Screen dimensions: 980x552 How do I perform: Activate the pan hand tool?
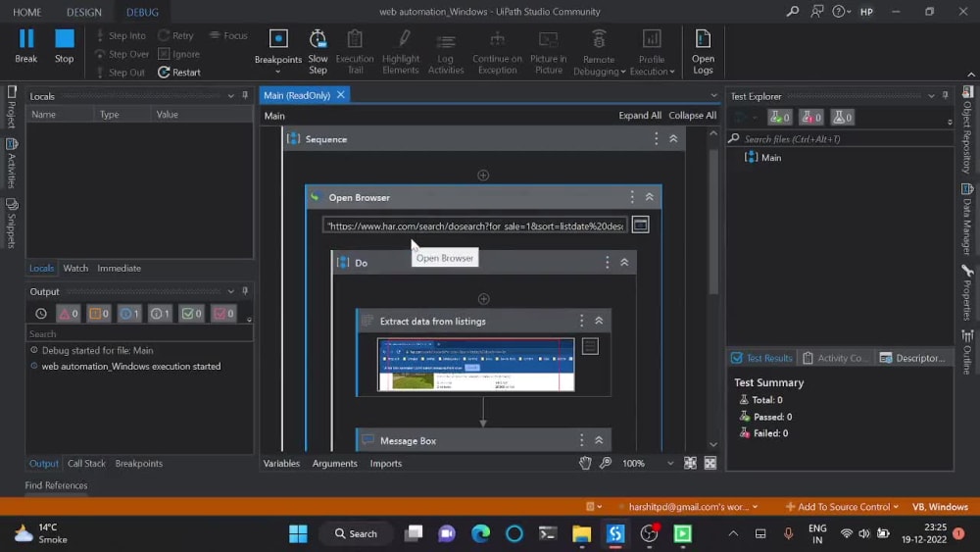point(585,463)
